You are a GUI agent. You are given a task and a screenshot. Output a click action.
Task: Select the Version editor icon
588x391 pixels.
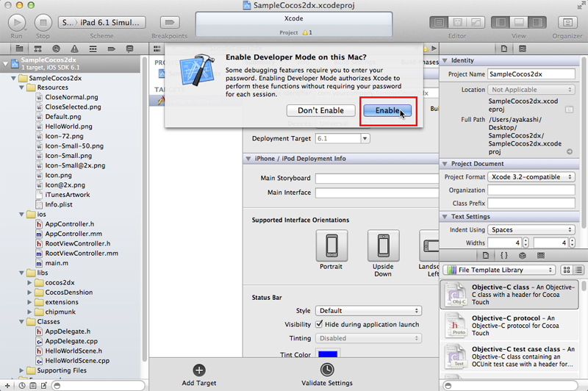[476, 23]
